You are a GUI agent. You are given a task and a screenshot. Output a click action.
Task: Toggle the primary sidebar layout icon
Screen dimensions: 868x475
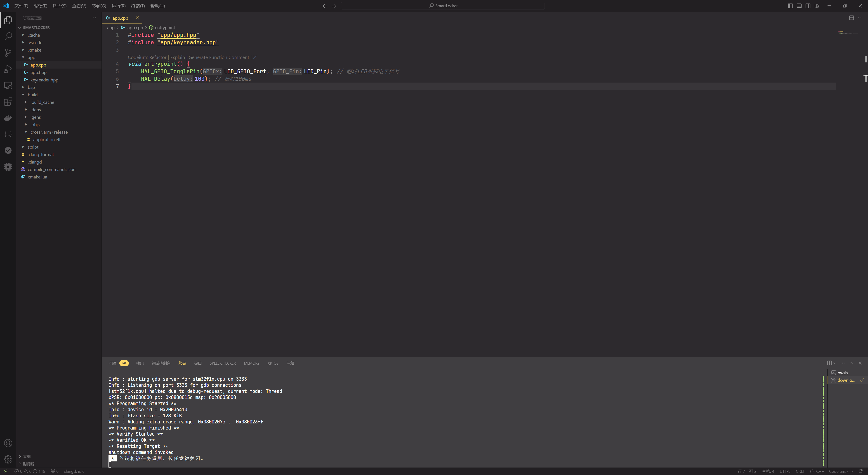(x=790, y=6)
